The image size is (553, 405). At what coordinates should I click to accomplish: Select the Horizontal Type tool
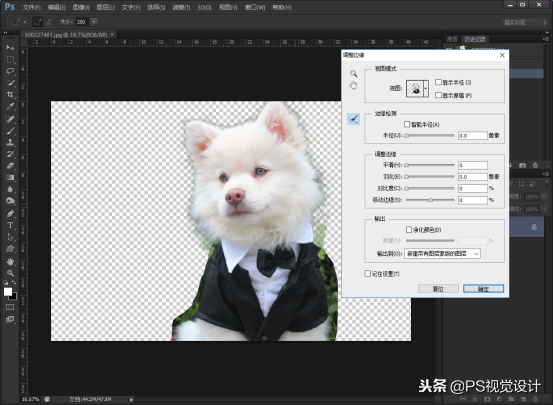(x=10, y=225)
